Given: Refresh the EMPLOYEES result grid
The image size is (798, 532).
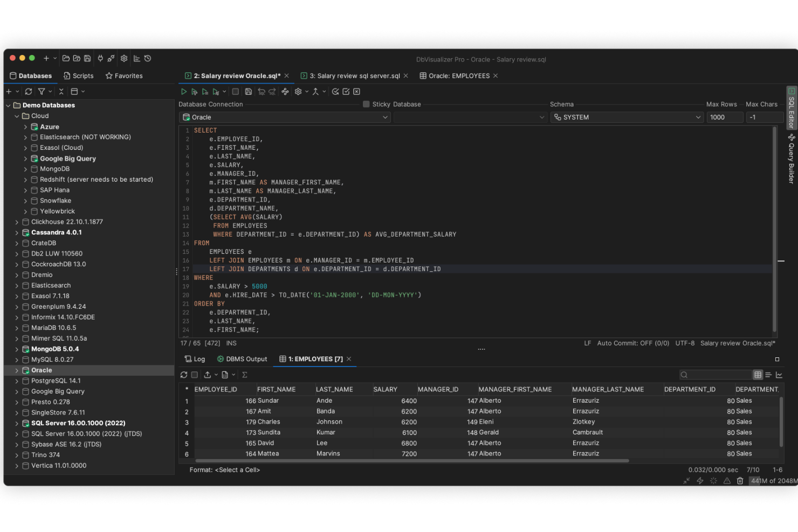Looking at the screenshot, I should pos(183,374).
